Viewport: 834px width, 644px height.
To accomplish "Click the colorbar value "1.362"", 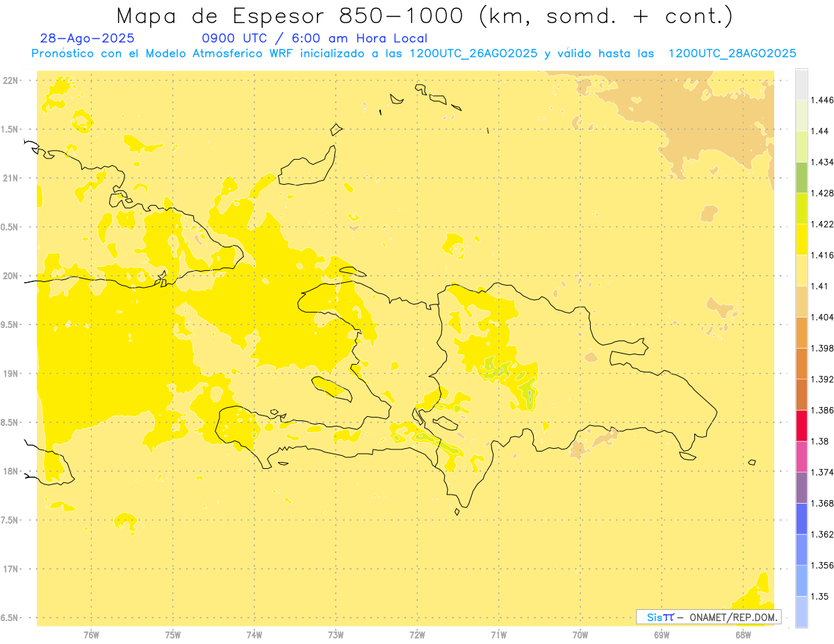I will (821, 534).
